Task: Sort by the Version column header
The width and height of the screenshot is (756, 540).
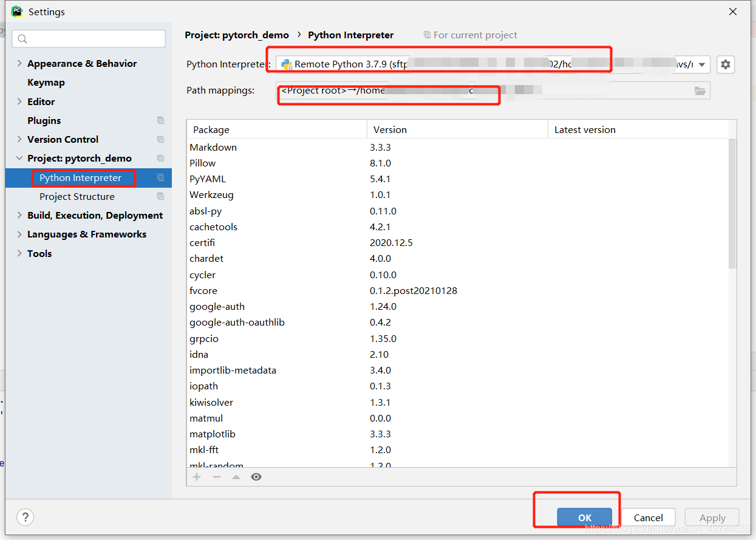Action: point(457,129)
